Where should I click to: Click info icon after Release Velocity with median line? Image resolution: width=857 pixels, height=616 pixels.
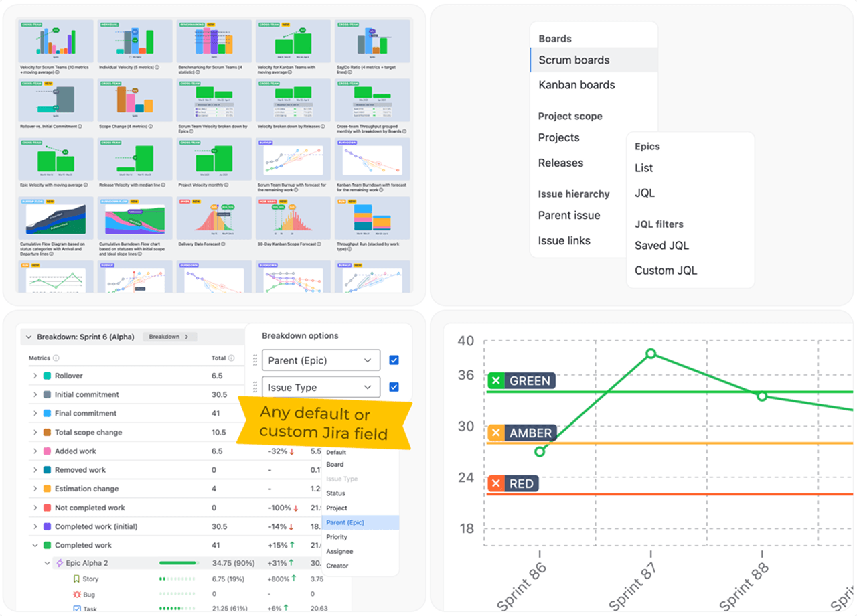pos(163,185)
